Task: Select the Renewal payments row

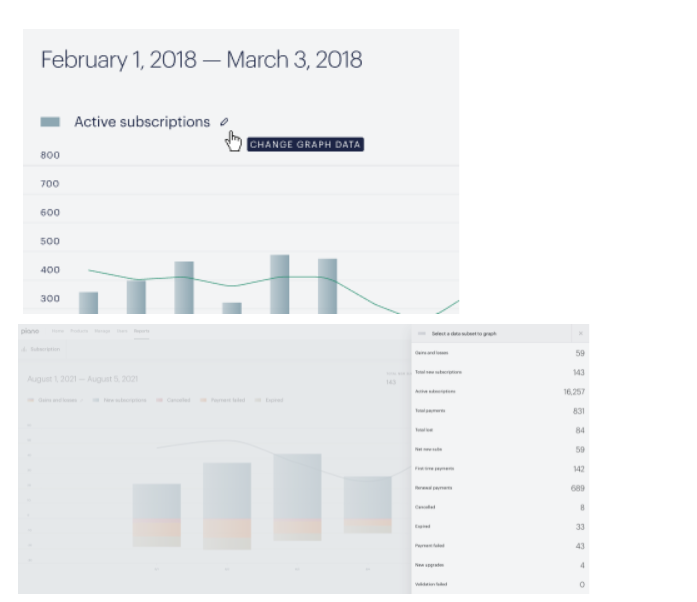Action: point(500,488)
